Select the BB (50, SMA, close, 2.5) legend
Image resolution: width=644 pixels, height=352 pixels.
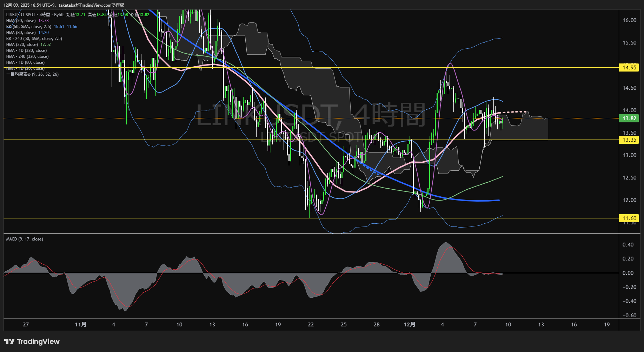click(x=28, y=27)
